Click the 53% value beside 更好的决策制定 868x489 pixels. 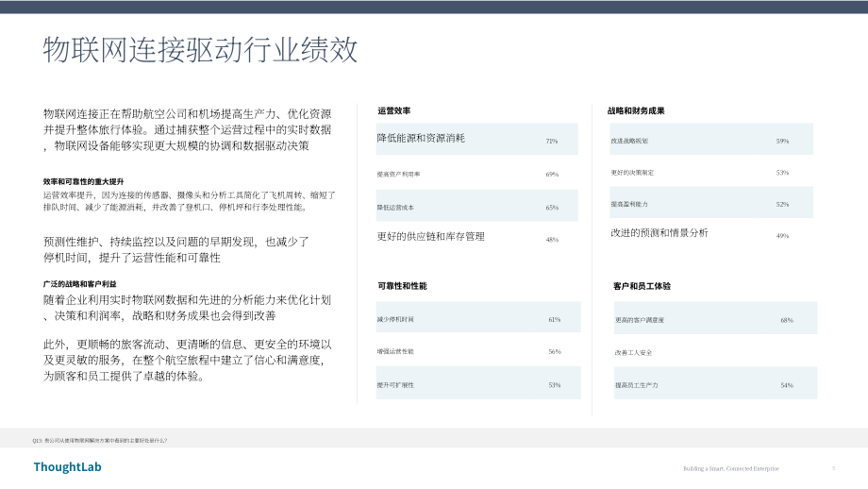click(782, 173)
